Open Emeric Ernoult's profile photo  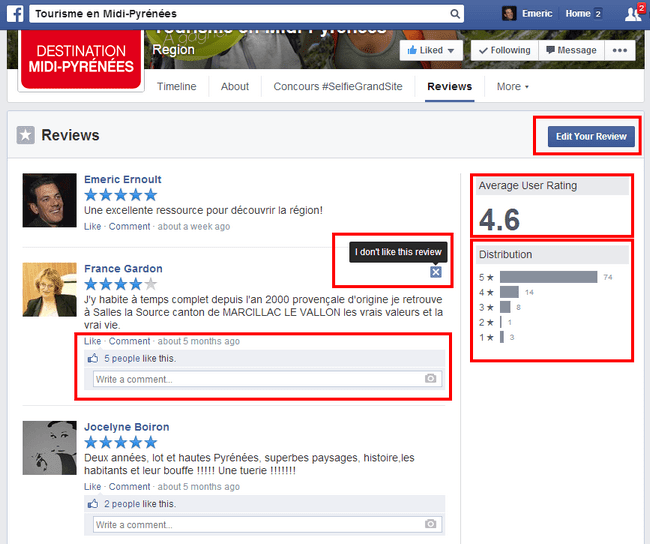[x=49, y=200]
